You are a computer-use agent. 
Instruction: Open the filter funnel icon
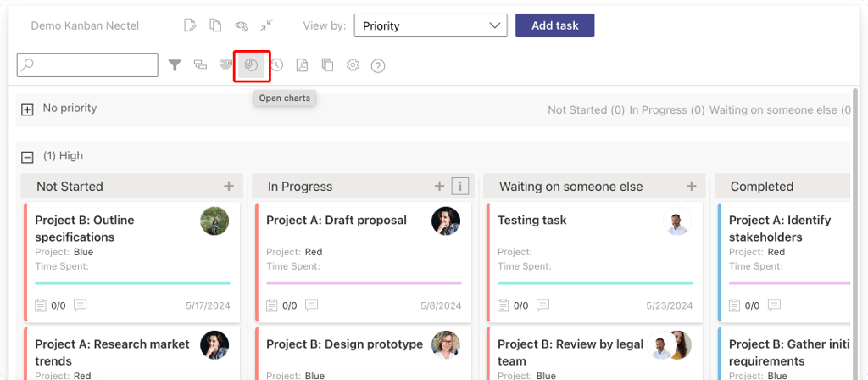pos(175,65)
